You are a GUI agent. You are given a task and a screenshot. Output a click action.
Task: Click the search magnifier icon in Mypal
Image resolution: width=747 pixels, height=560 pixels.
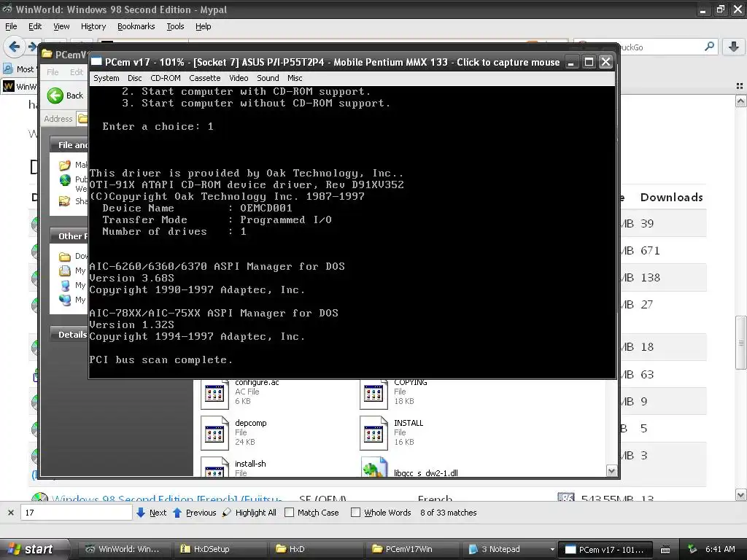point(709,47)
